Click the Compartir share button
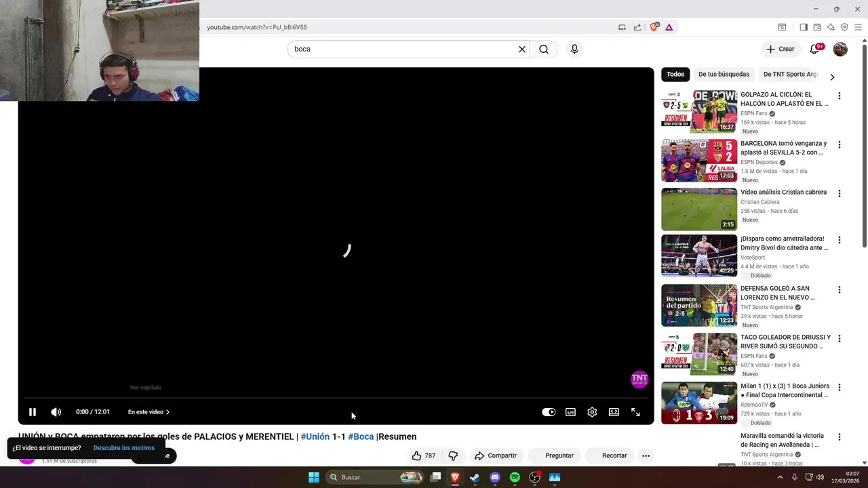 496,455
